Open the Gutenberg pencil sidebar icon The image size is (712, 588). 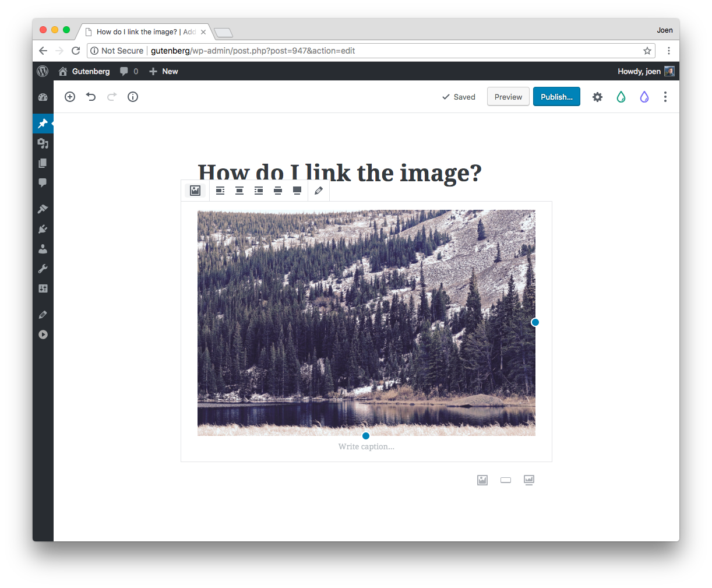click(x=43, y=315)
